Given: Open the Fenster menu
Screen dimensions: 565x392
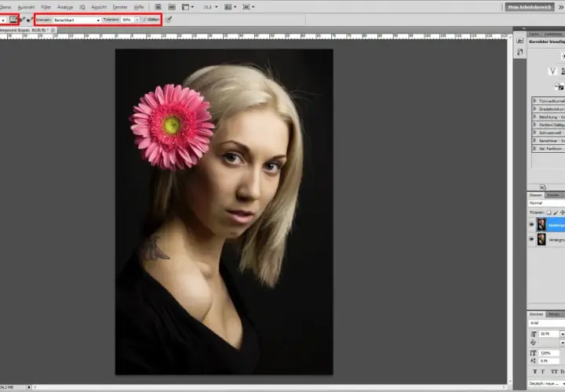Looking at the screenshot, I should 120,7.
